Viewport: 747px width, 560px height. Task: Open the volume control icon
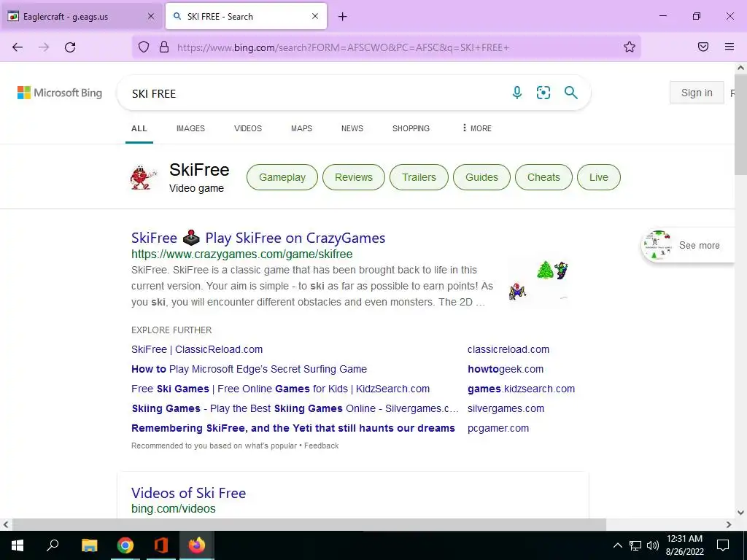click(x=653, y=545)
